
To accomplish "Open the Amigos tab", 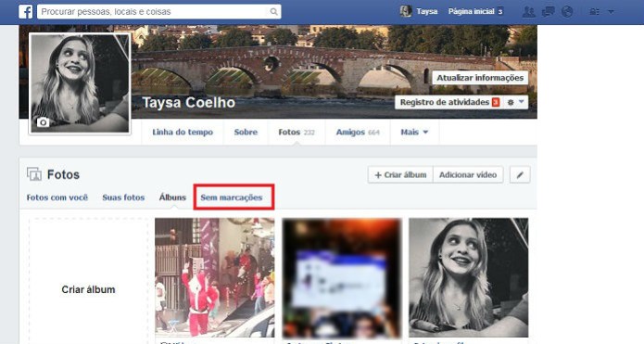I will (358, 132).
